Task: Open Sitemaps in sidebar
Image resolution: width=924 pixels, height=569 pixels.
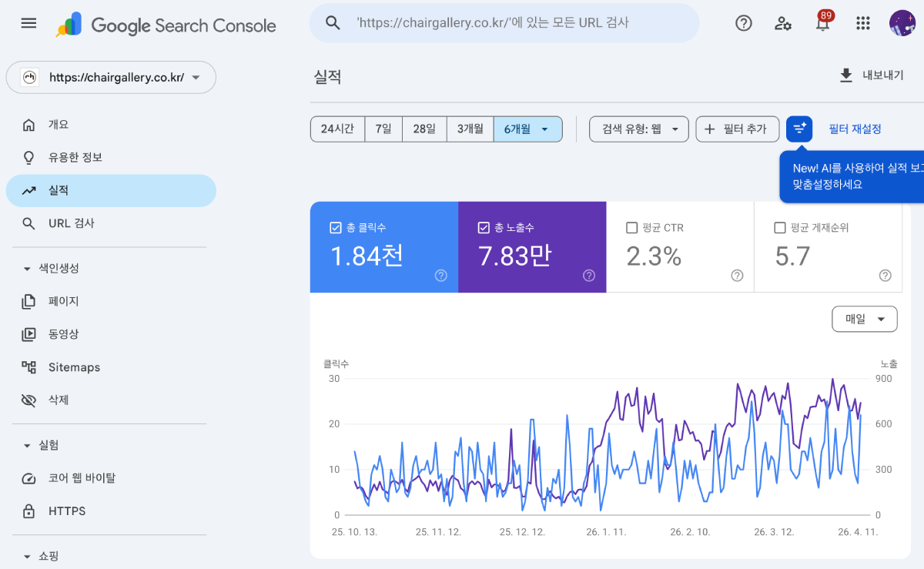Action: (x=111, y=367)
